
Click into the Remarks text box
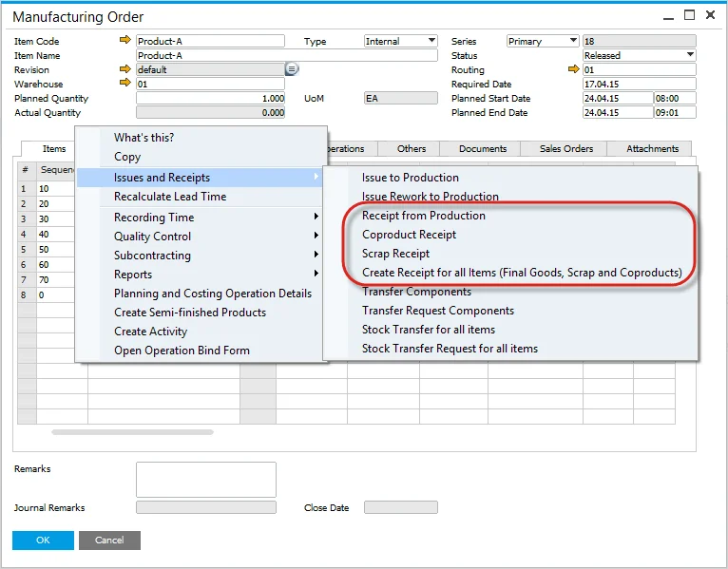[205, 480]
